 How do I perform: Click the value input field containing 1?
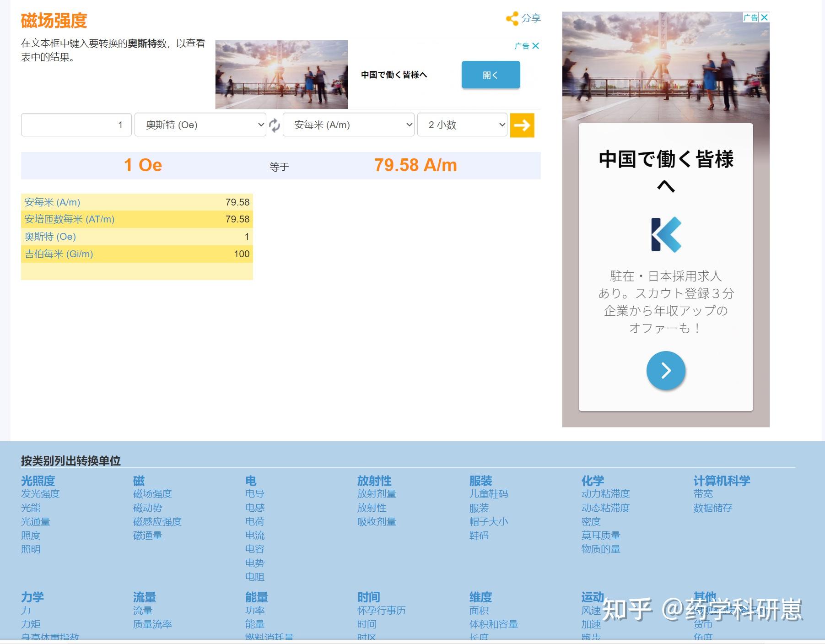(76, 124)
